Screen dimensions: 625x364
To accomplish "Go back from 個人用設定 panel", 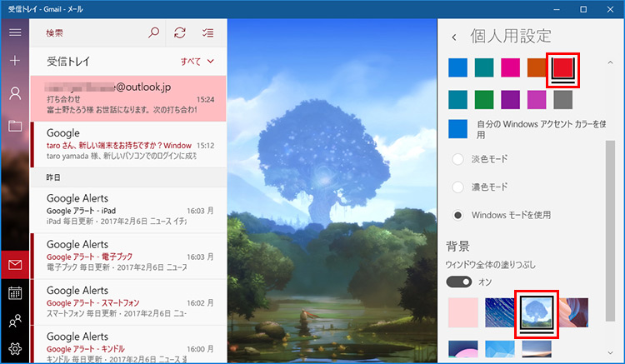I will tap(454, 37).
